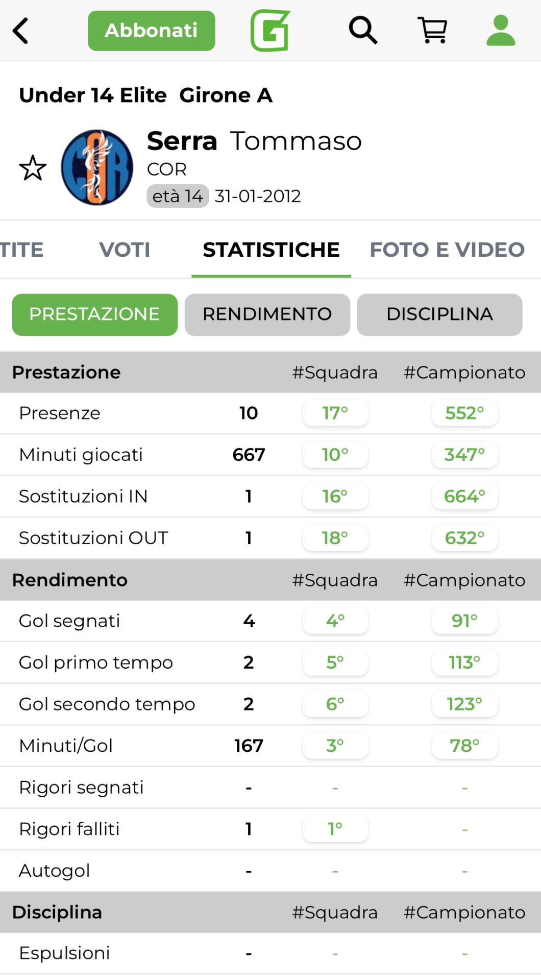541x980 pixels.
Task: Open the Gol segnati championship rank 91°
Action: click(x=464, y=621)
